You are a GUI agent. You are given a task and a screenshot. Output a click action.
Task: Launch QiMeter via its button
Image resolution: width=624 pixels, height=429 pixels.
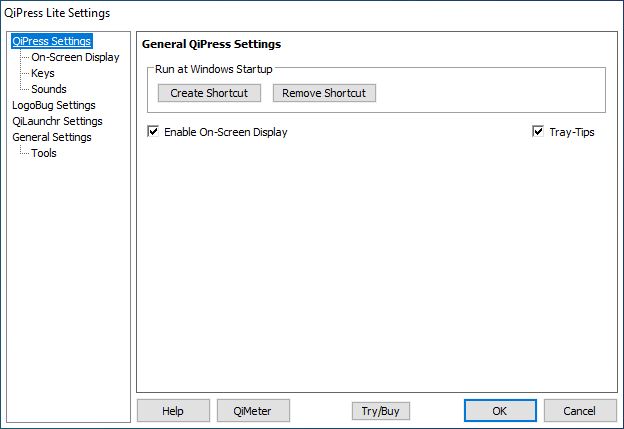253,410
